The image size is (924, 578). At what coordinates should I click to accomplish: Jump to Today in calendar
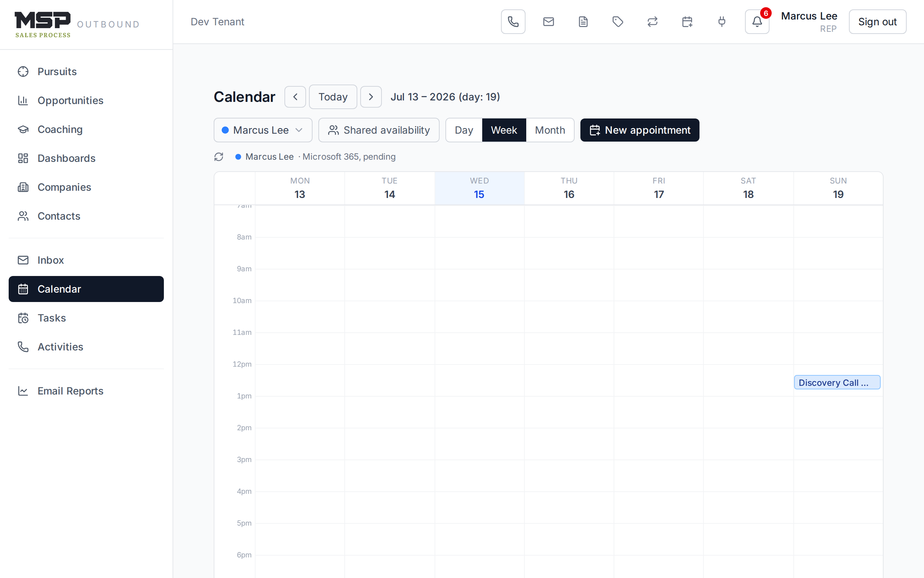pos(333,97)
